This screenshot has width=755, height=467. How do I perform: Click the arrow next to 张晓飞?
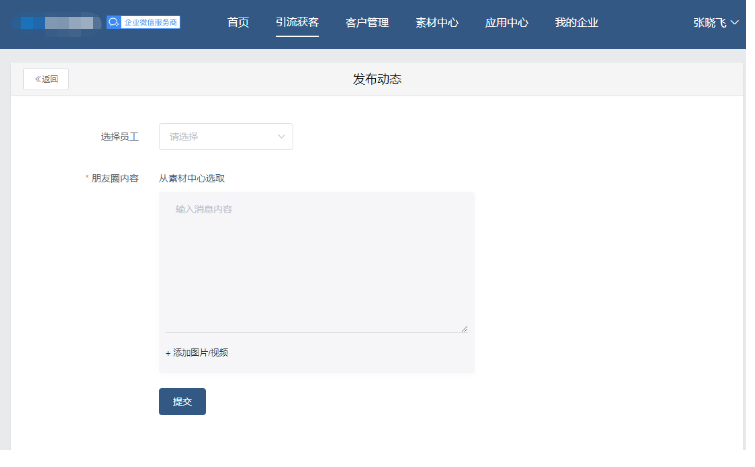[x=735, y=22]
